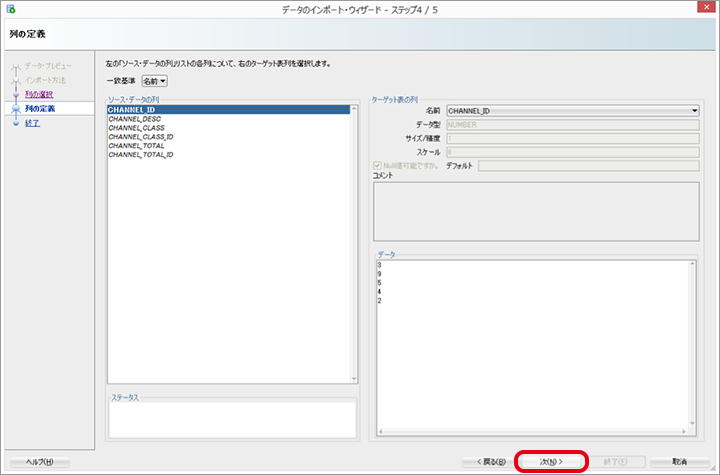720x475 pixels.
Task: Click the 列の選択 step link
Action: (x=39, y=94)
